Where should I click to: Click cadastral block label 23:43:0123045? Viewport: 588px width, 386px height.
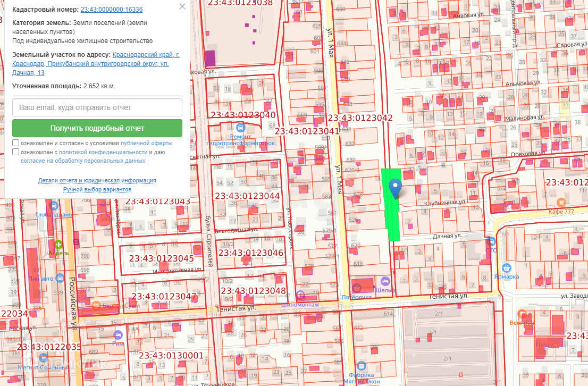point(162,258)
